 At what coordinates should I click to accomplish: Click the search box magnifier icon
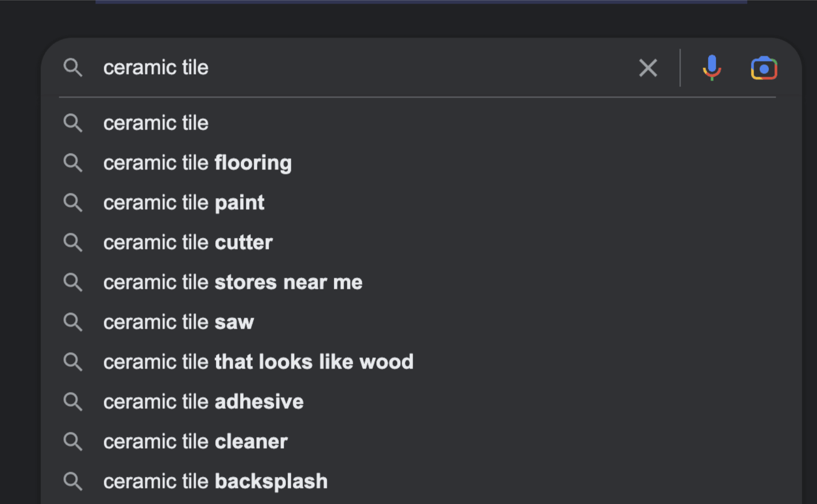click(x=73, y=67)
